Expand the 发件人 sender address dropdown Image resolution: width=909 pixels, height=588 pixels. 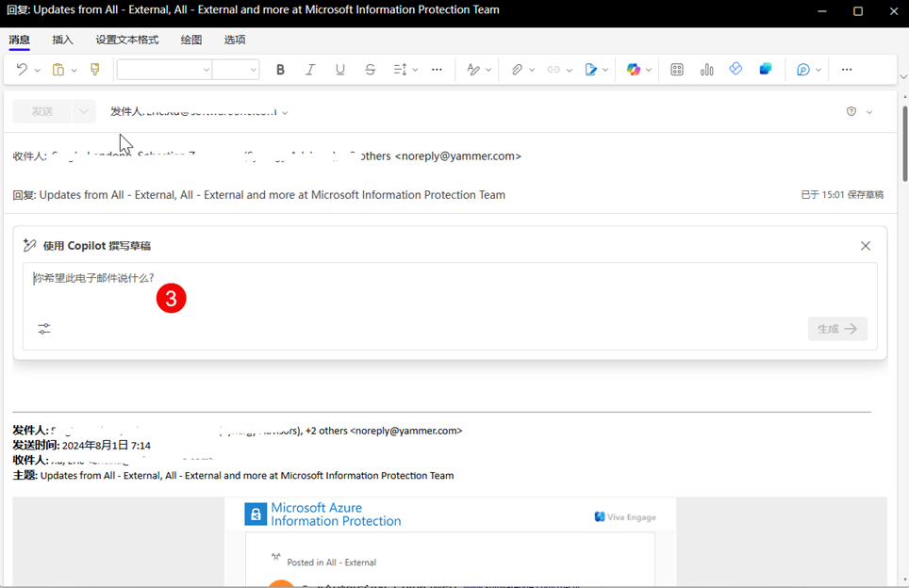tap(285, 113)
